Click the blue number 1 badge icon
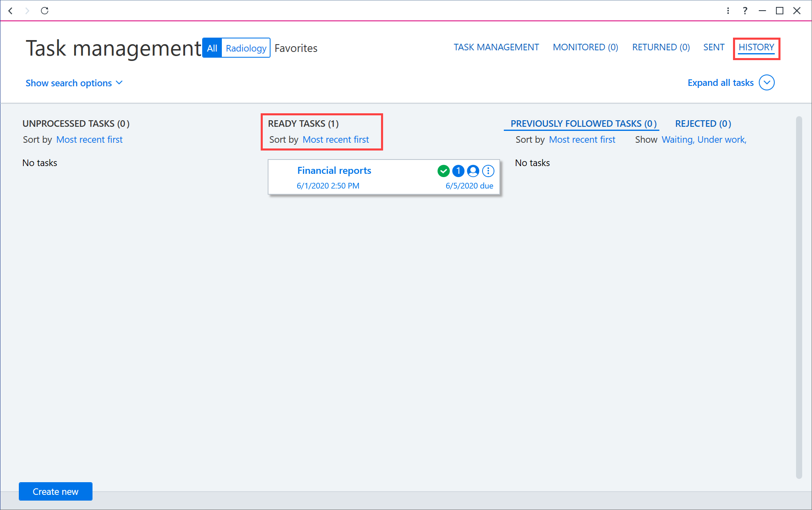The width and height of the screenshot is (812, 510). pos(458,171)
